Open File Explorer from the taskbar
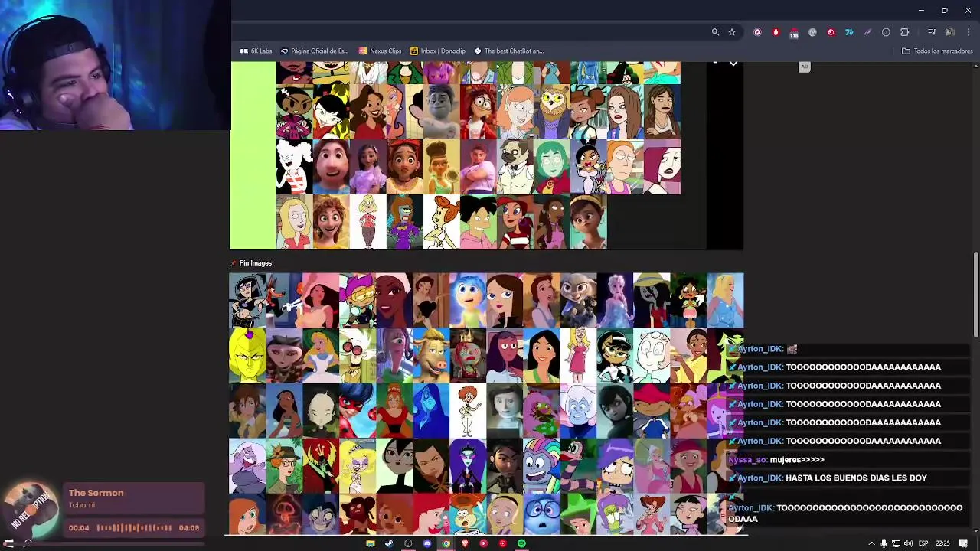The height and width of the screenshot is (551, 980). click(x=371, y=543)
